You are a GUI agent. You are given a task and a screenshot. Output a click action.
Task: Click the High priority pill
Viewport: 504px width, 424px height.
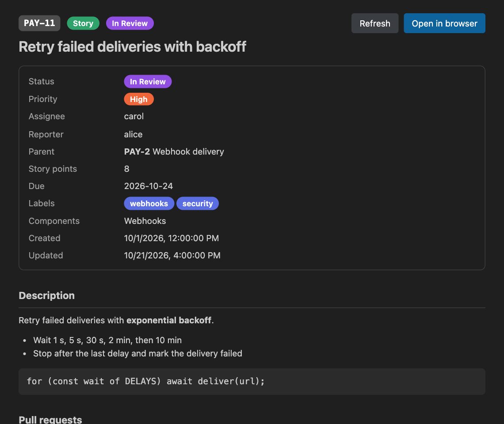click(x=139, y=99)
